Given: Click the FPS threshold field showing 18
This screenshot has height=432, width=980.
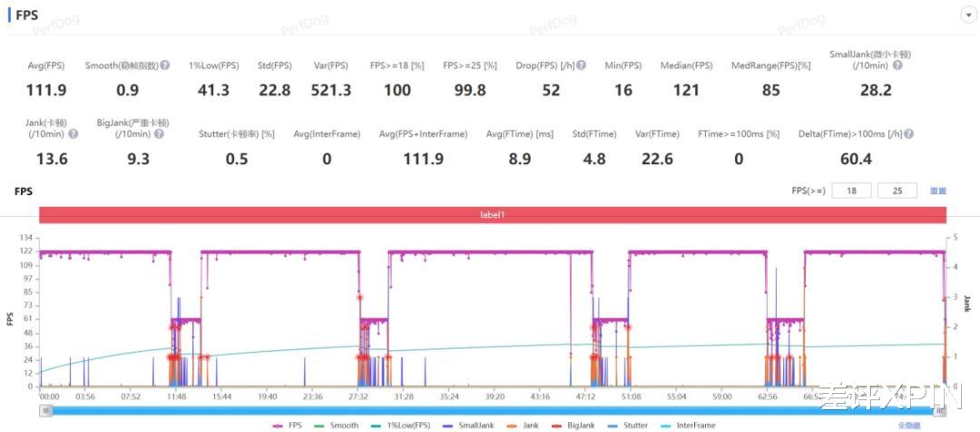Looking at the screenshot, I should tap(851, 191).
